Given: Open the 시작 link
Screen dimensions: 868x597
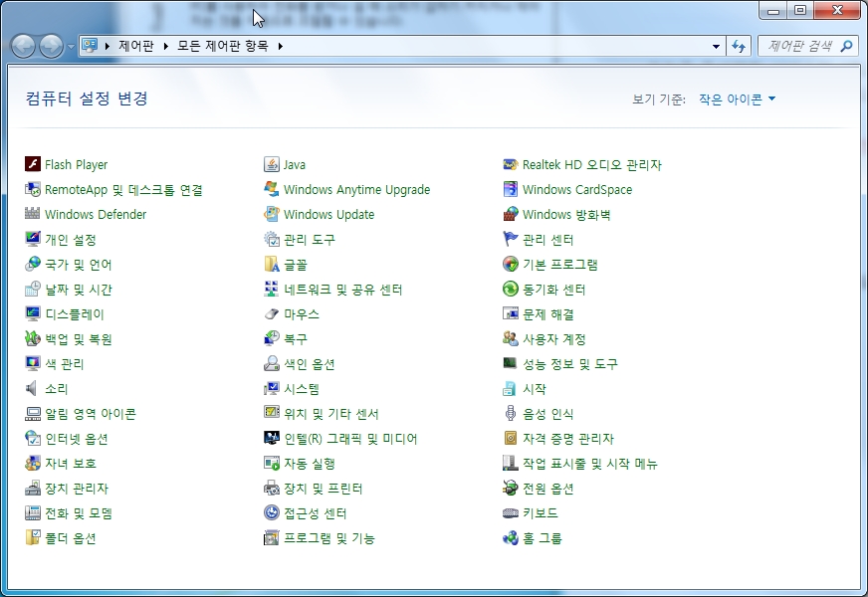Looking at the screenshot, I should [x=535, y=389].
